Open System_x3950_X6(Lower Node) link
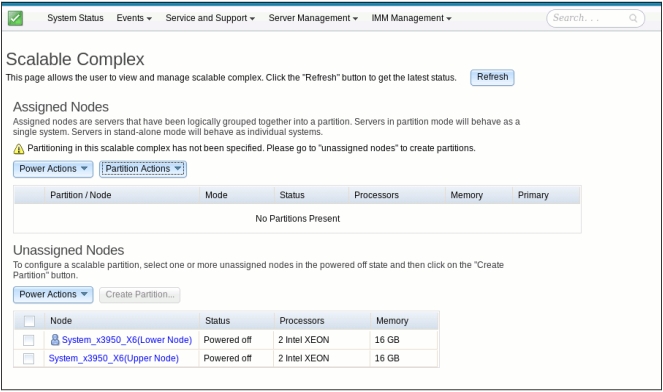 pyautogui.click(x=127, y=340)
